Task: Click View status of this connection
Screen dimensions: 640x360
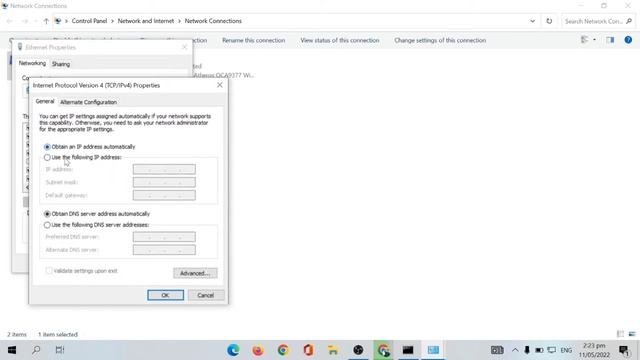Action: pyautogui.click(x=340, y=40)
